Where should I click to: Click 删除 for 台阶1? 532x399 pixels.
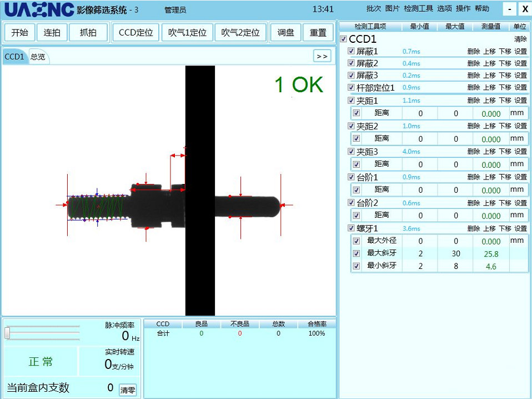point(474,177)
